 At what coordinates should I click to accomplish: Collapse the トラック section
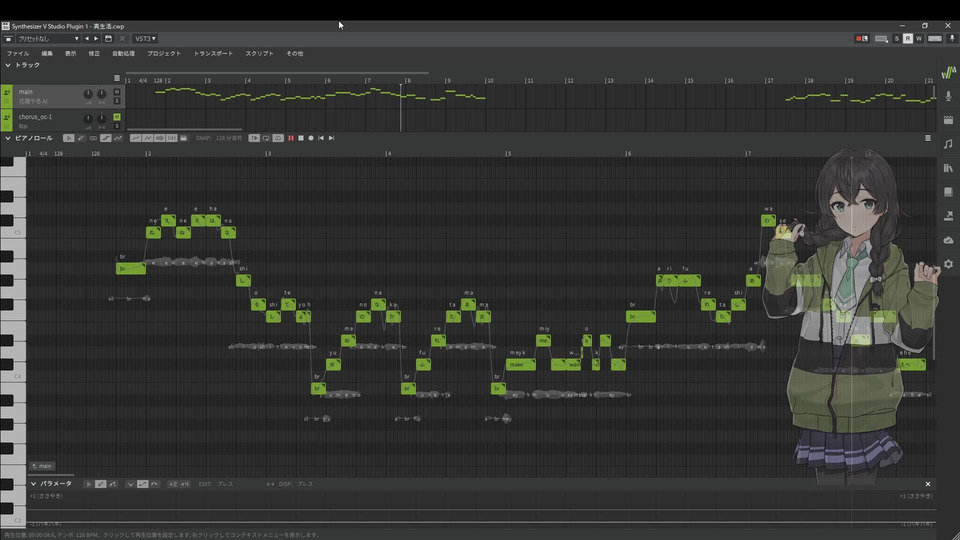(8, 65)
